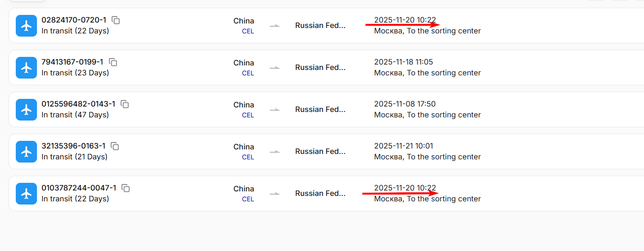This screenshot has height=251, width=644.
Task: Click the 2025-11-08 17:50 event timestamp
Action: pos(405,104)
